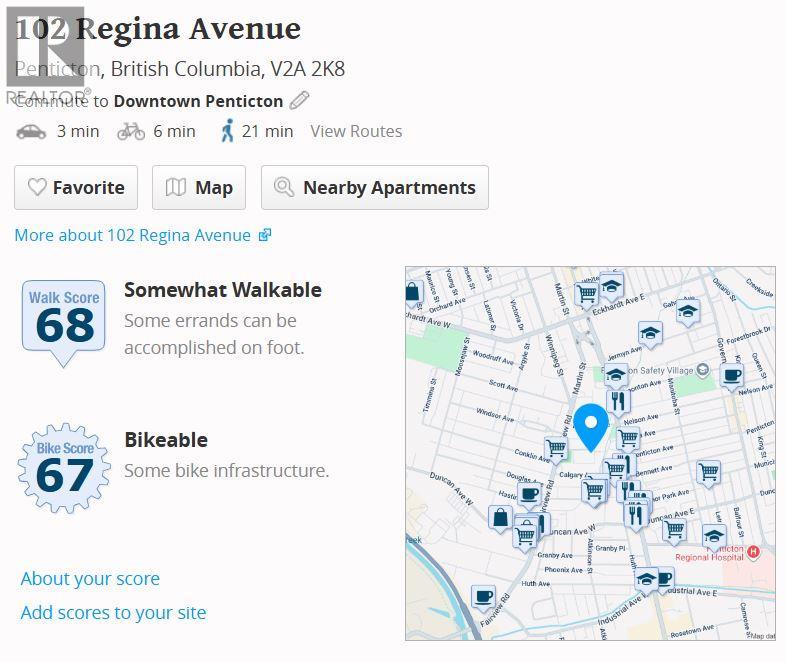The width and height of the screenshot is (786, 662).
Task: Click the grocery cart marker near Conklin Ave
Action: [x=556, y=448]
